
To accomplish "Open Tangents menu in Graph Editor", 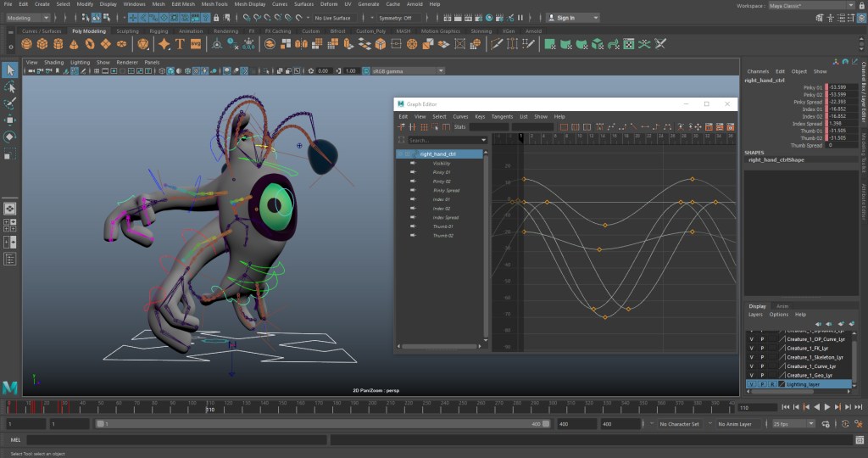I will tap(502, 116).
